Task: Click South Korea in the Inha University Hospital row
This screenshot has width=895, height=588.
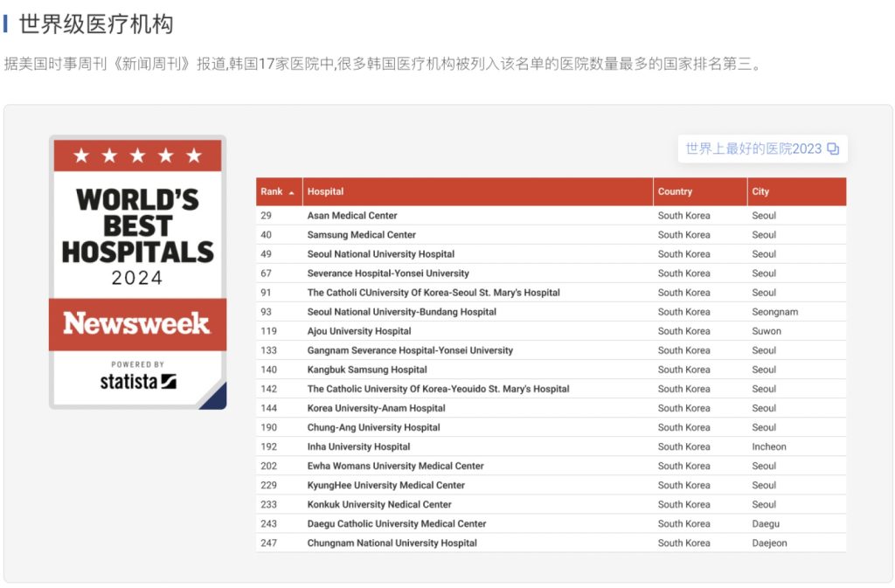Action: point(683,447)
